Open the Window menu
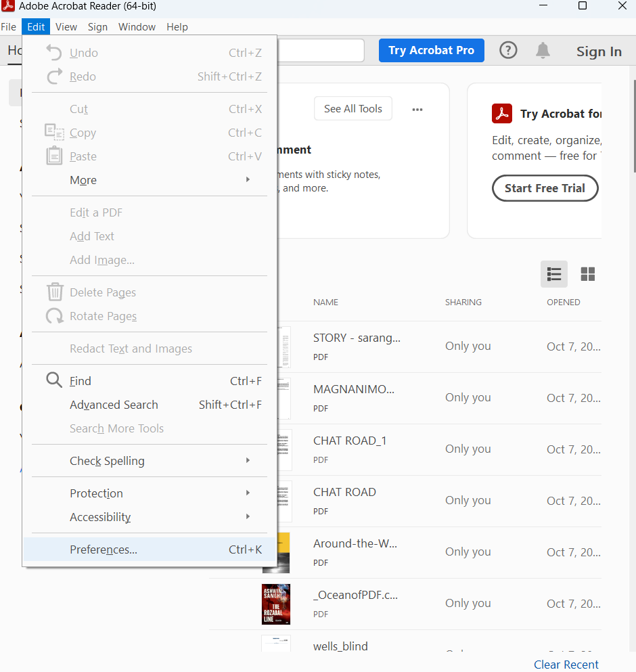 pyautogui.click(x=137, y=27)
